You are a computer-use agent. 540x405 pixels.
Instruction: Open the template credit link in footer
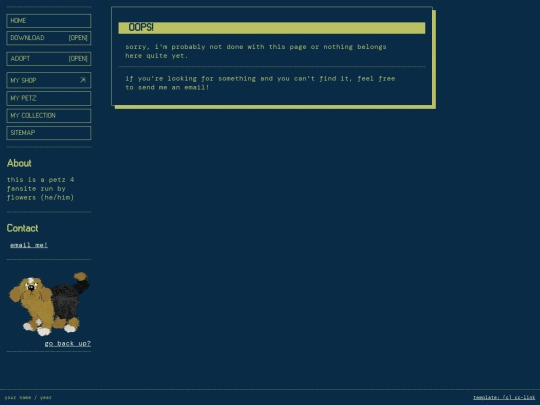[x=504, y=397]
